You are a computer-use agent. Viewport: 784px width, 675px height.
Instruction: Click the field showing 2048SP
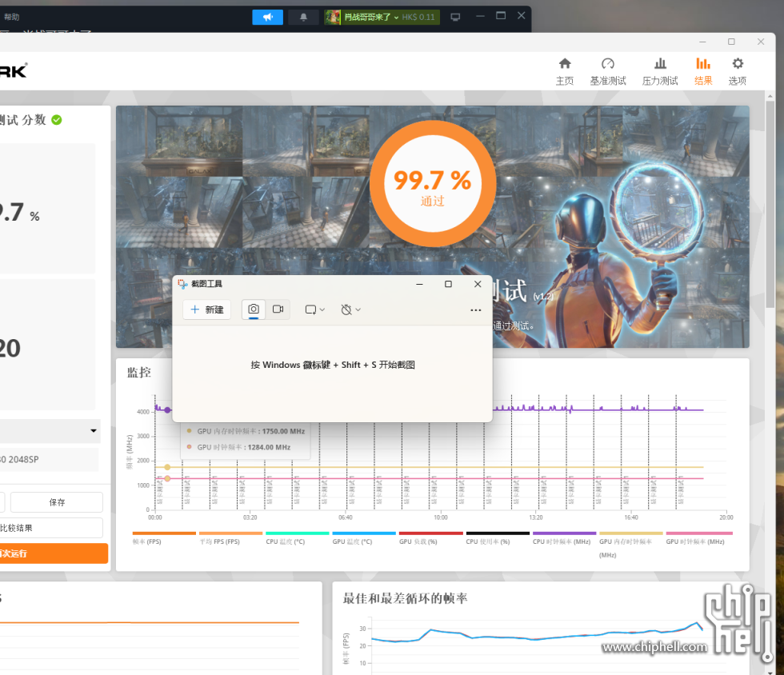pyautogui.click(x=49, y=460)
